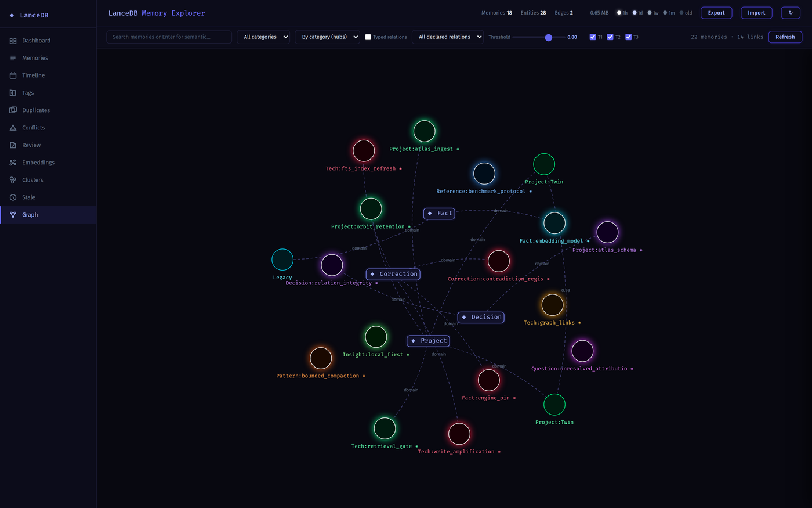Open the Memories page in sidebar
Screen dimensions: 812x508
click(48, 58)
